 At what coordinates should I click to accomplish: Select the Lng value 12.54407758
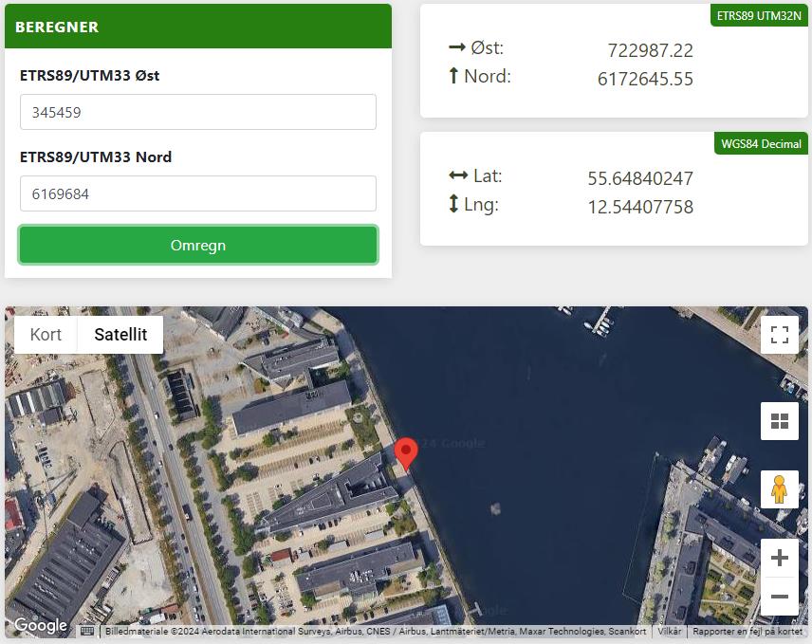(640, 207)
